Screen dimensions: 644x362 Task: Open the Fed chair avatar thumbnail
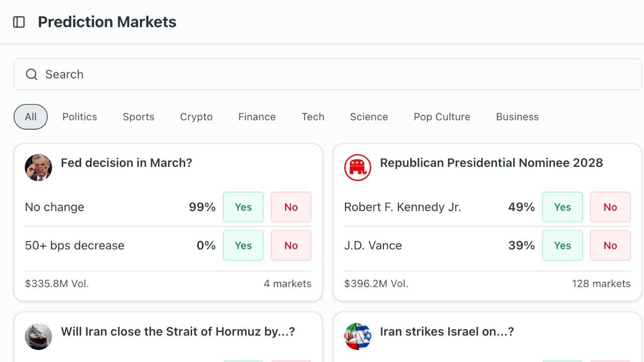[38, 168]
